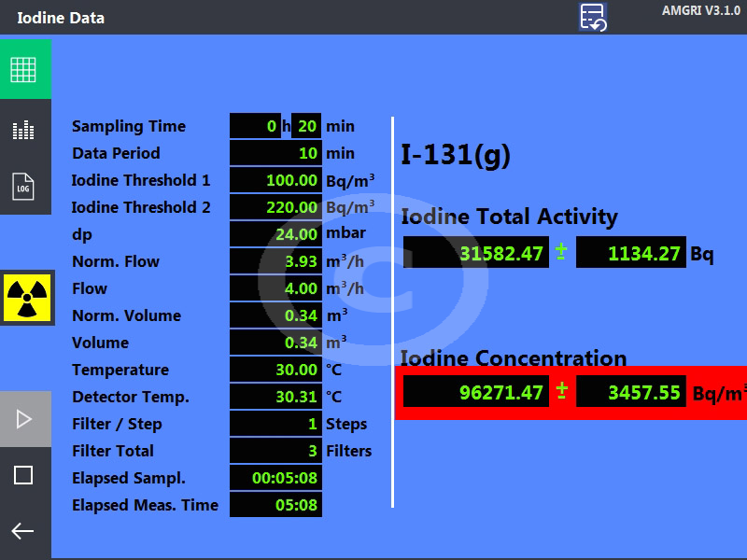Select the dp value 24.00

tap(275, 234)
